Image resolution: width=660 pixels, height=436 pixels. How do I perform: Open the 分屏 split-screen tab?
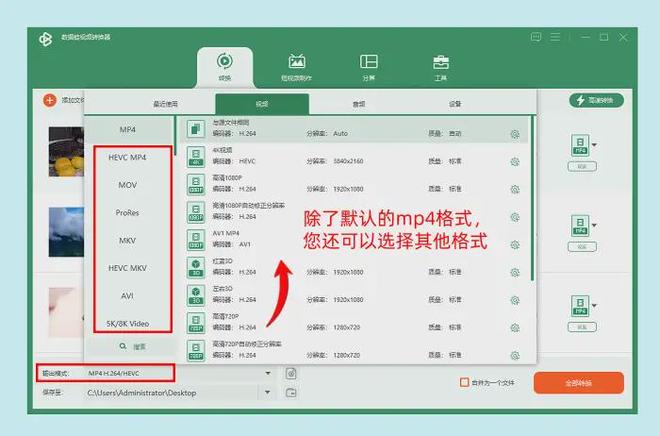click(369, 67)
